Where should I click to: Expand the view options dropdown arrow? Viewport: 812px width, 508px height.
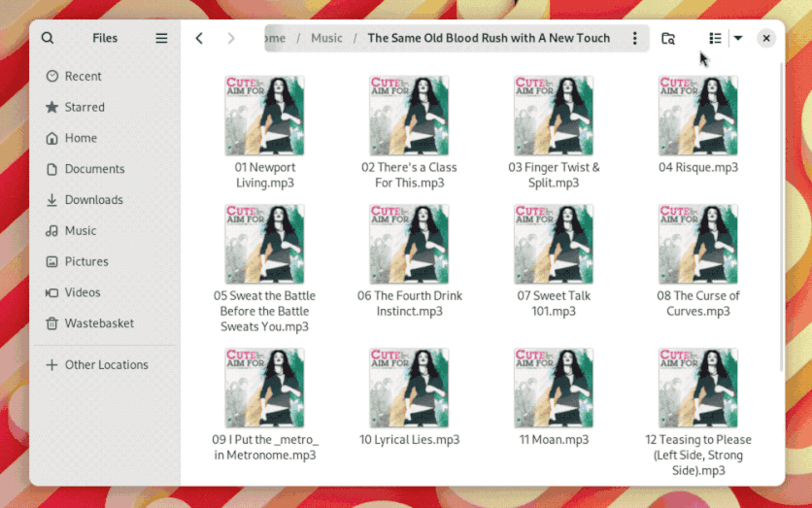pos(738,38)
